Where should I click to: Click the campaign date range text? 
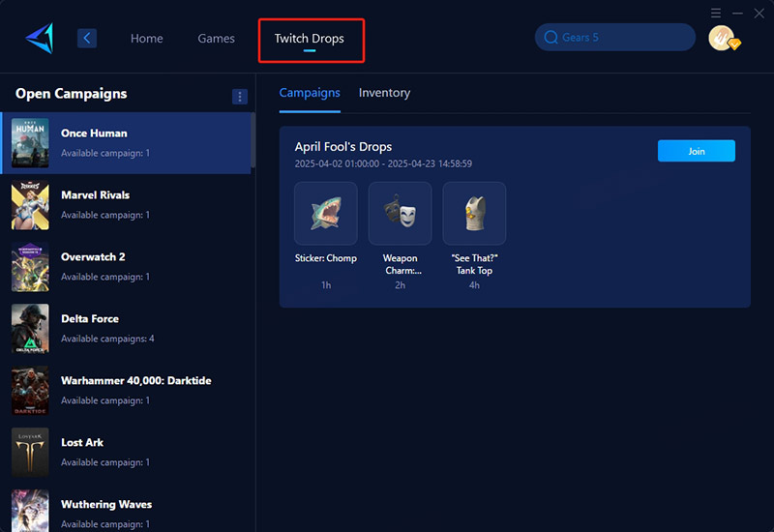click(383, 163)
